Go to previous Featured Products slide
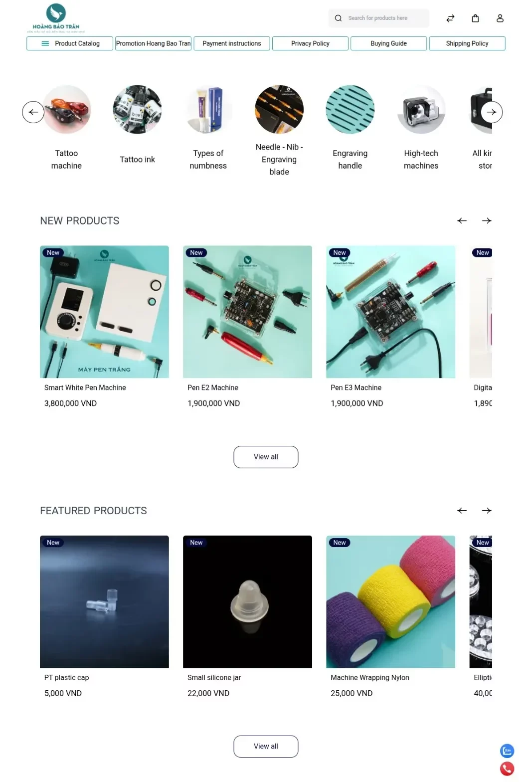 (462, 510)
